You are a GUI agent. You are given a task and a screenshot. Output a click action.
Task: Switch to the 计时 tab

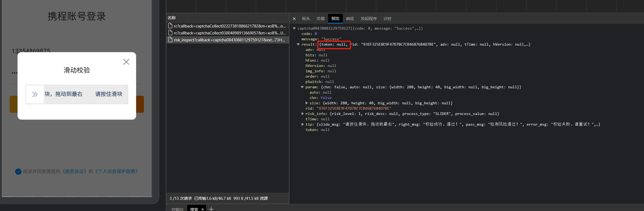coord(387,19)
